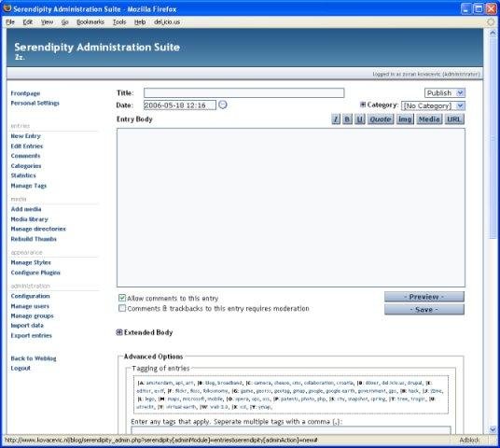
Task: Go to Frontpage link
Action: coord(25,93)
